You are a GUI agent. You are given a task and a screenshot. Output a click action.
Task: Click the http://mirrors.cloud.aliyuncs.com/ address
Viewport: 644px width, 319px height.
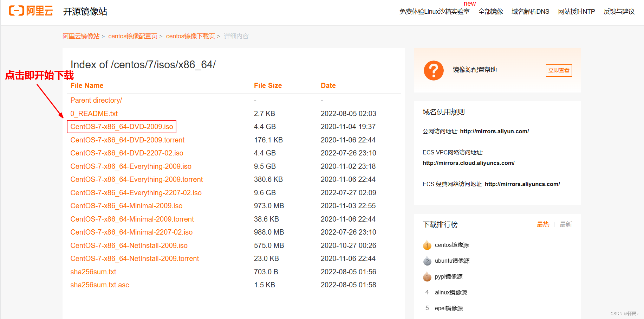click(x=468, y=163)
